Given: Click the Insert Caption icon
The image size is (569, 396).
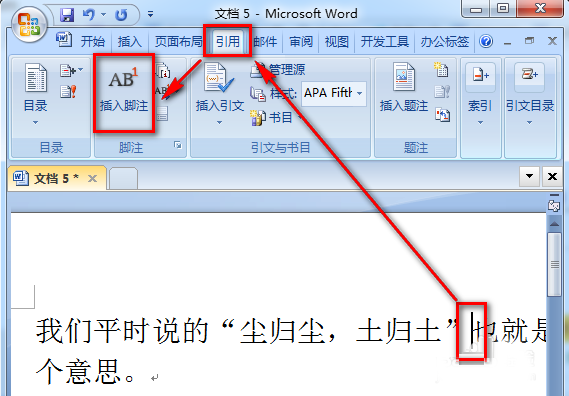Looking at the screenshot, I should click(x=403, y=77).
